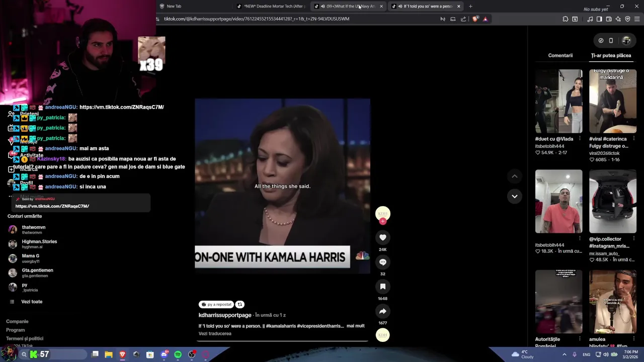Open the 'Fulgy distruge o mandarină' thumbnail
This screenshot has height=362, width=644.
[x=613, y=101]
